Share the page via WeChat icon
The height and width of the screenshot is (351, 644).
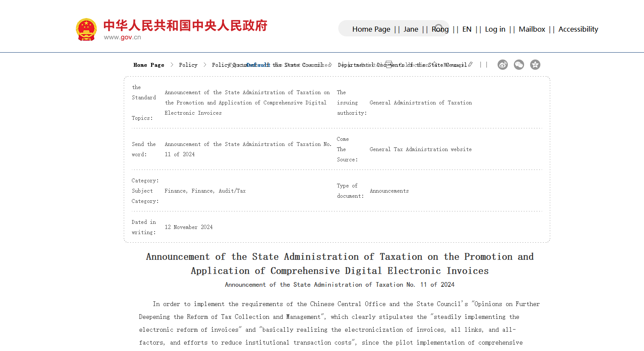point(519,65)
